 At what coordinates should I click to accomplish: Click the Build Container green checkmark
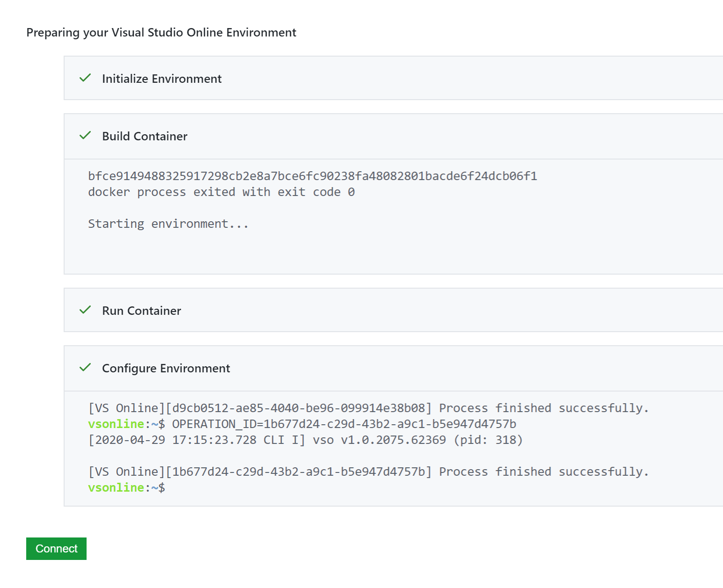point(85,136)
